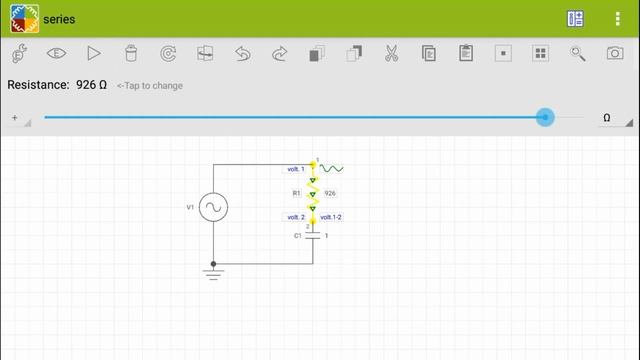Select resistor R1 in the circuit
This screenshot has width=640, height=360.
[x=313, y=193]
